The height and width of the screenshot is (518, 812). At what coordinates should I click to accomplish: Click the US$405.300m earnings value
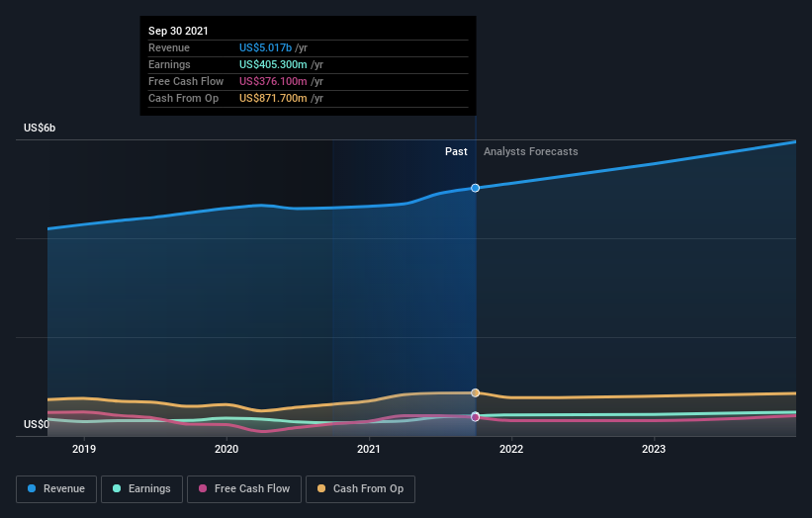pyautogui.click(x=273, y=64)
